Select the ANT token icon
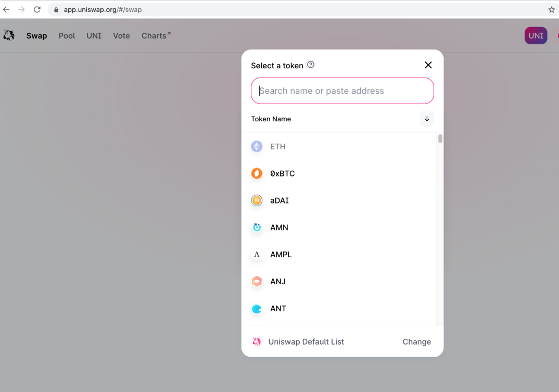 [x=257, y=309]
